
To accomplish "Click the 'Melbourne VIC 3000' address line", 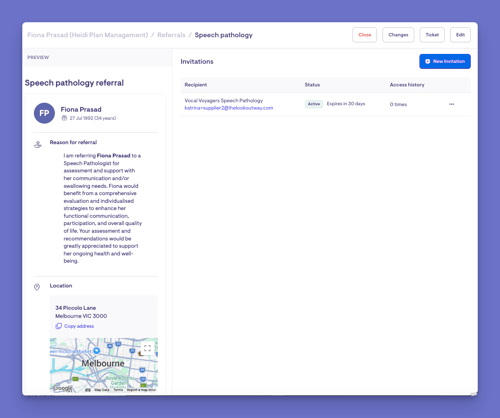I will click(x=81, y=316).
